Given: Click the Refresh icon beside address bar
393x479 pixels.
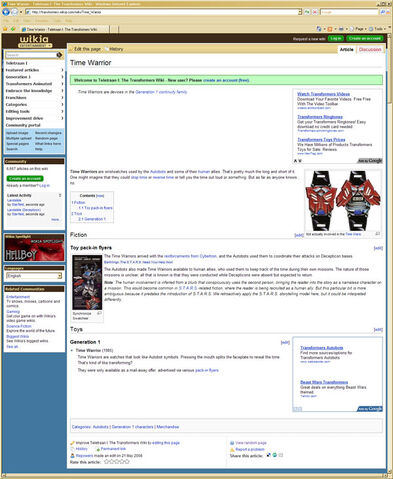Looking at the screenshot, I should point(307,12).
